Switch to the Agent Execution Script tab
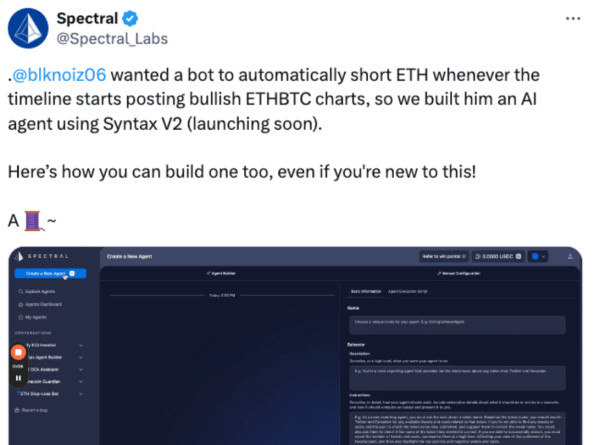Viewport: 600px width, 445px height. pos(407,290)
